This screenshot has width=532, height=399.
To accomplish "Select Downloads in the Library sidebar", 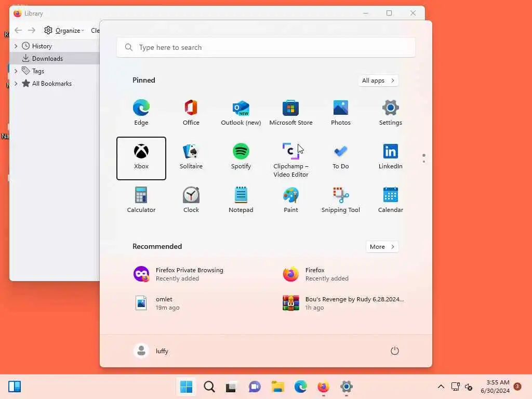I will (55, 58).
